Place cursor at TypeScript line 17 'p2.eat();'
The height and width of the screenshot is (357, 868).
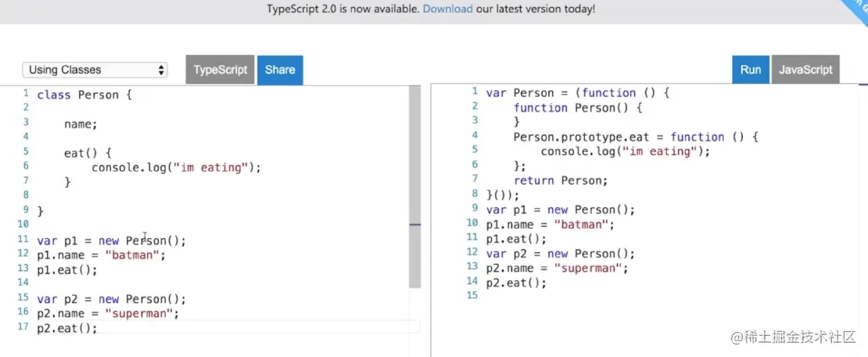click(x=67, y=328)
